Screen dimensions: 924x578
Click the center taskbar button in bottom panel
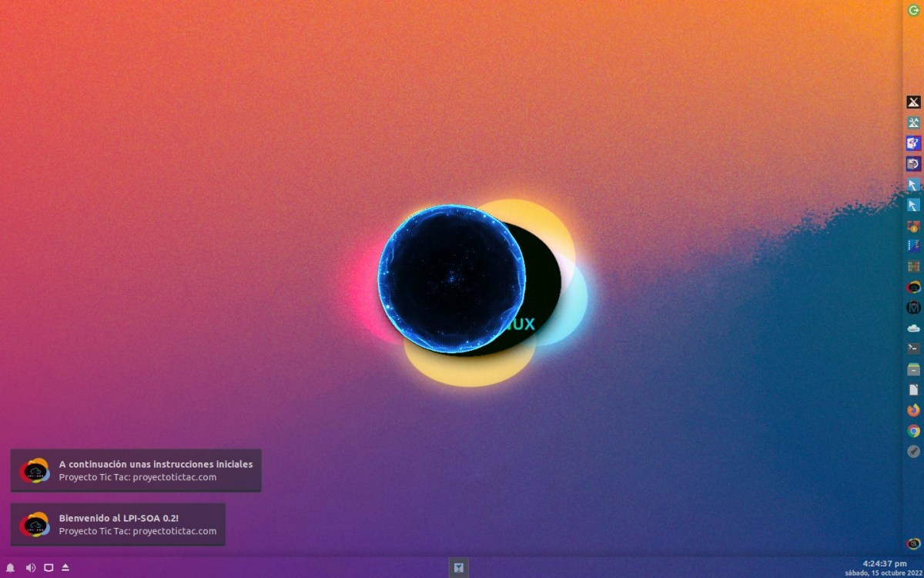point(458,568)
